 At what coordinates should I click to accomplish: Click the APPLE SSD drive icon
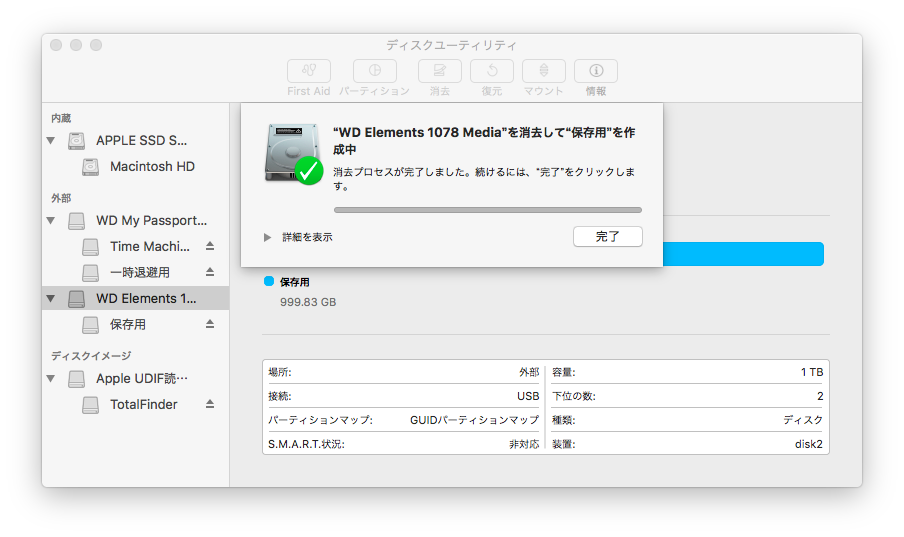(76, 140)
